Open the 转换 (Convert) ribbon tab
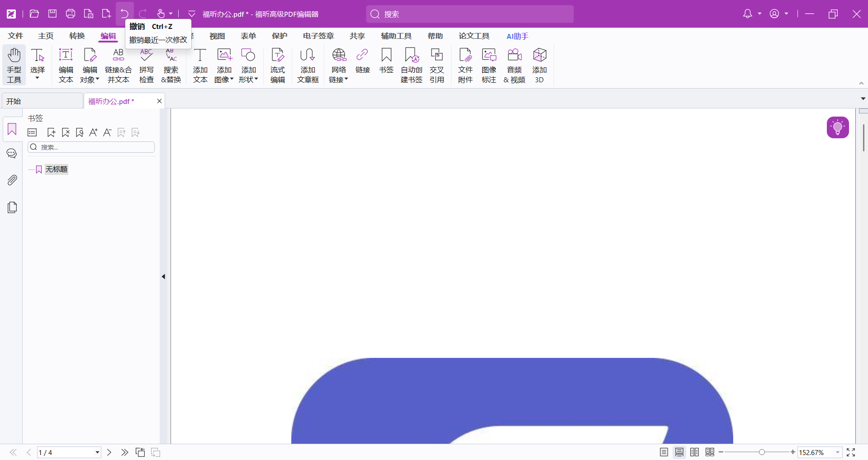The width and height of the screenshot is (868, 460). tap(77, 36)
